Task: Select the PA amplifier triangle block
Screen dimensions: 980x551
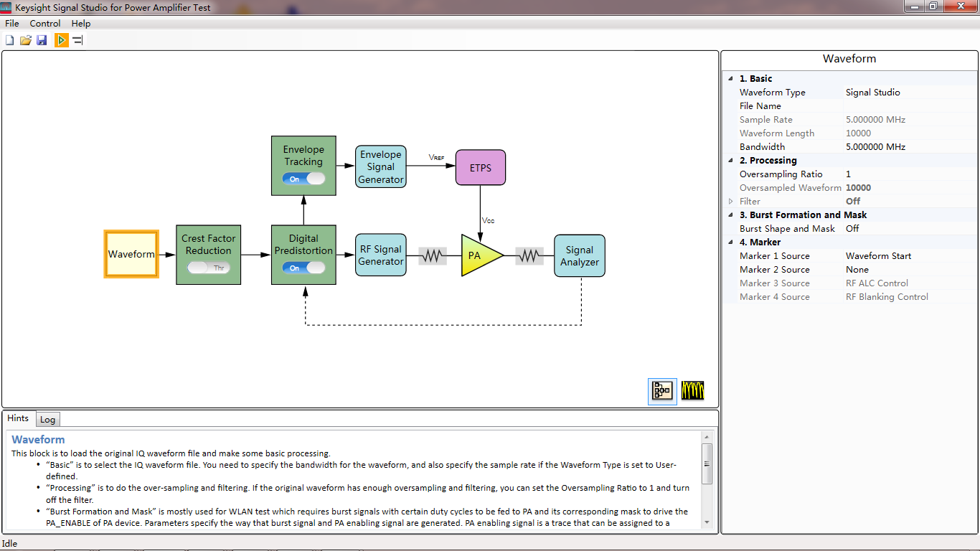Action: 479,255
